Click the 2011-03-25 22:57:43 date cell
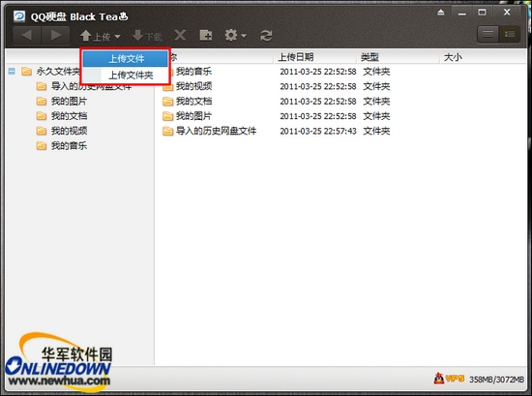532x396 pixels. click(318, 131)
